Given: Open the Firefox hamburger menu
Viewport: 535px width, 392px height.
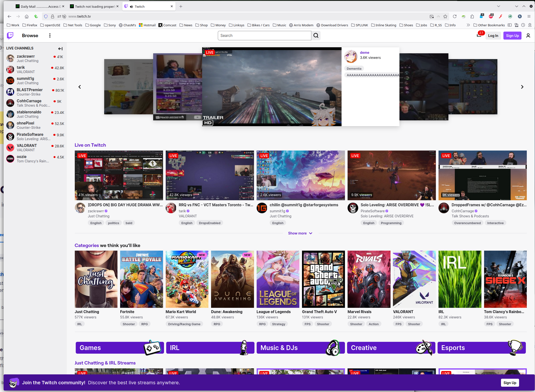Looking at the screenshot, I should [529, 16].
